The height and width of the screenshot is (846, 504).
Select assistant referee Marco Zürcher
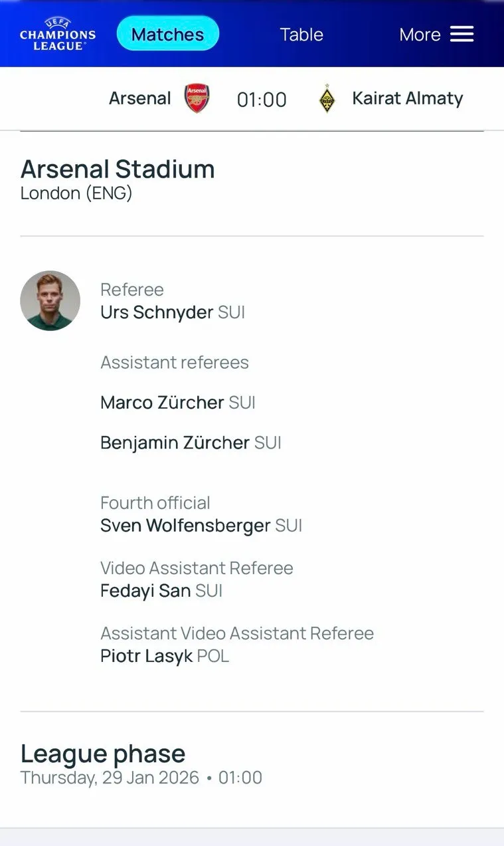tap(162, 403)
